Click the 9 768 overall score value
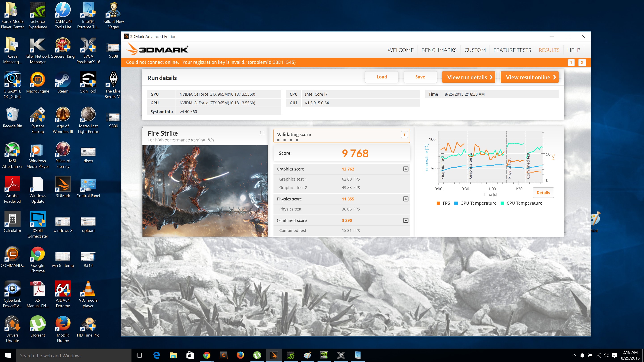The image size is (644, 362). pyautogui.click(x=355, y=153)
